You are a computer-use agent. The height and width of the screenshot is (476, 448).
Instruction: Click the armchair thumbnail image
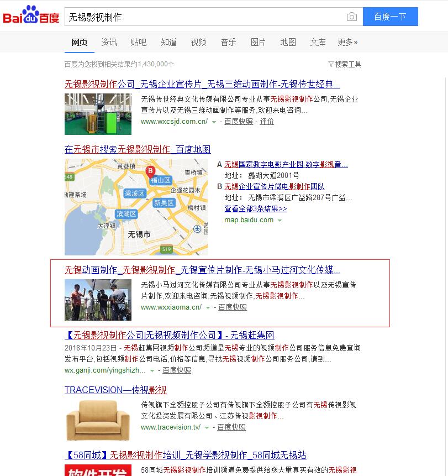click(98, 420)
